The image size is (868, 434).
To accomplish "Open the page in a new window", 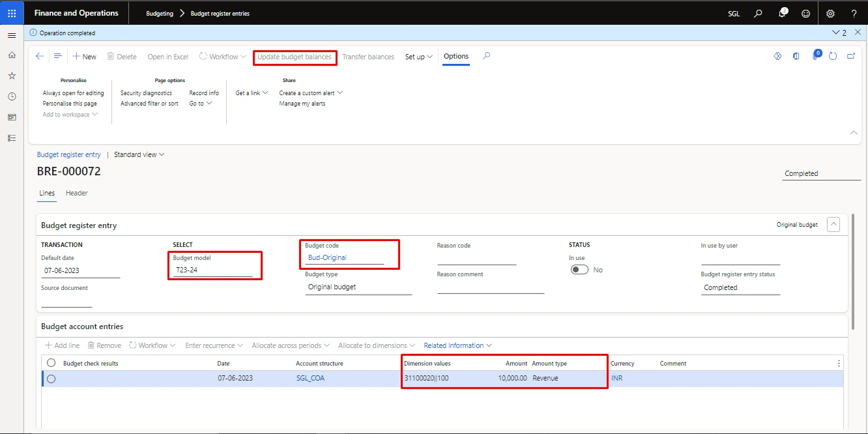I will pos(851,57).
